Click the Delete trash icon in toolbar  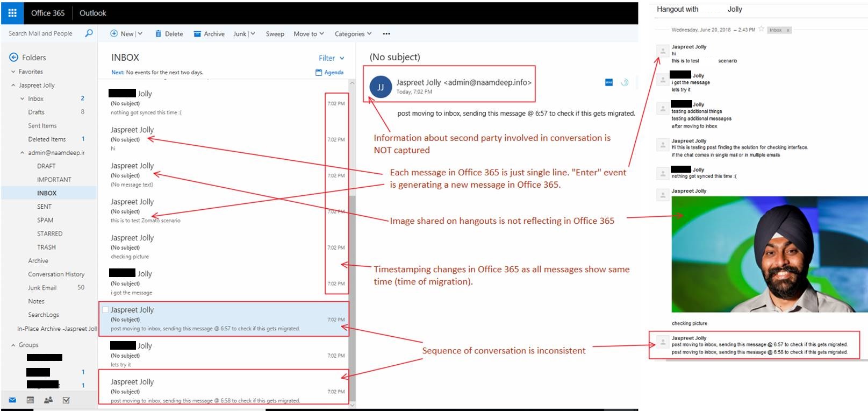coord(158,34)
